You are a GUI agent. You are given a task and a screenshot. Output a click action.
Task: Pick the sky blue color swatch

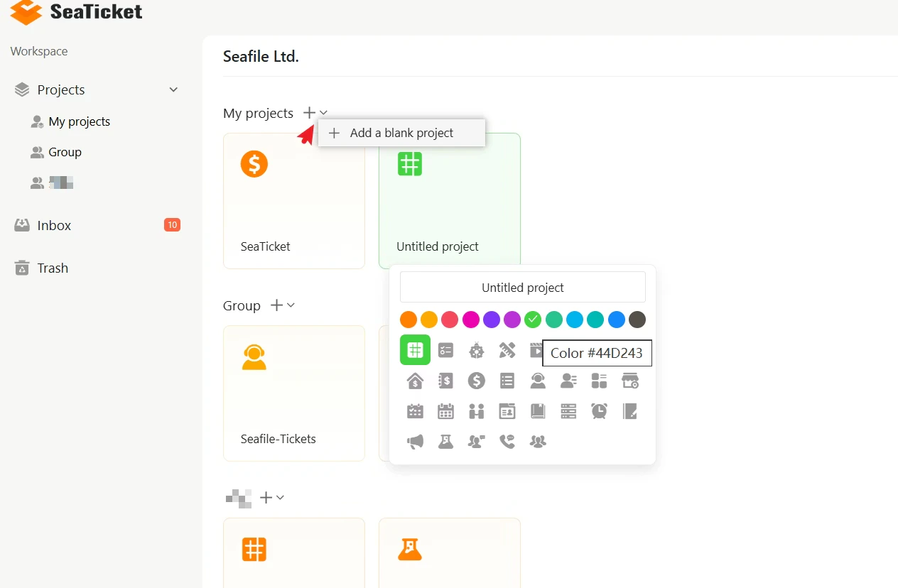[x=575, y=320]
